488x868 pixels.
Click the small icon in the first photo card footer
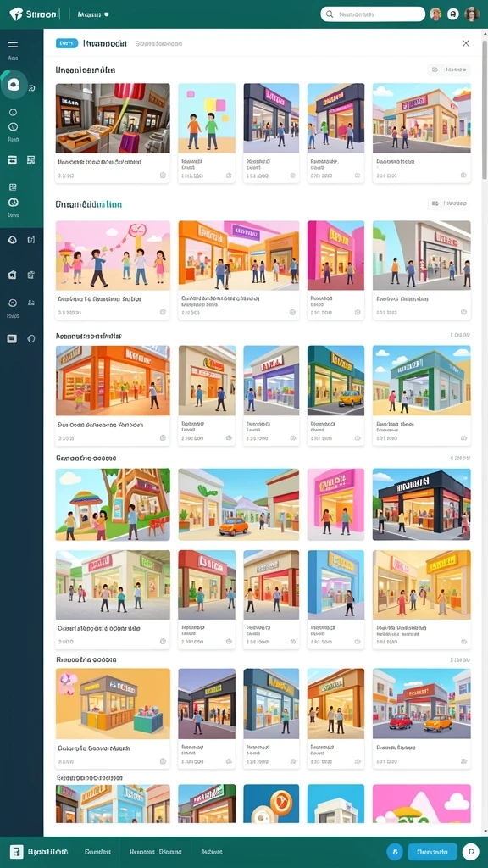(x=163, y=175)
